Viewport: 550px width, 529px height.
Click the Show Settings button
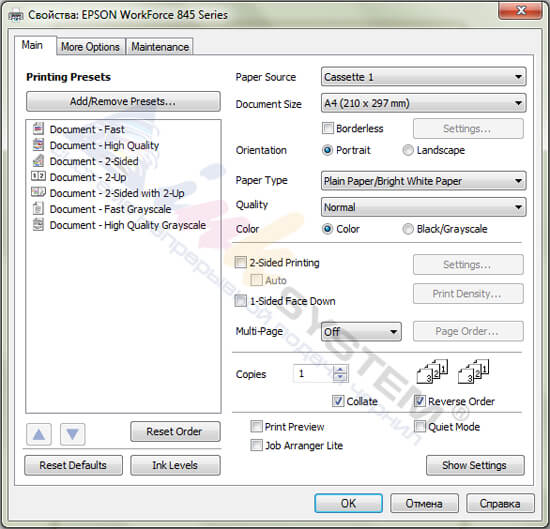coord(475,465)
